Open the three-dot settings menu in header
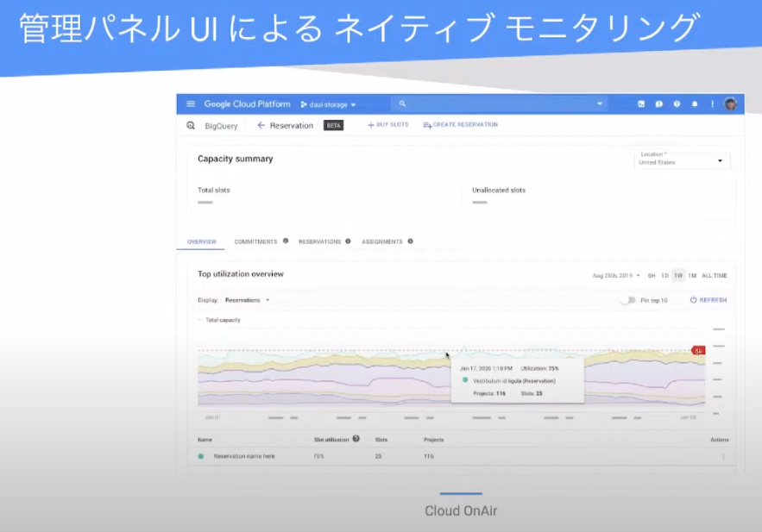The width and height of the screenshot is (762, 532). pyautogui.click(x=712, y=103)
